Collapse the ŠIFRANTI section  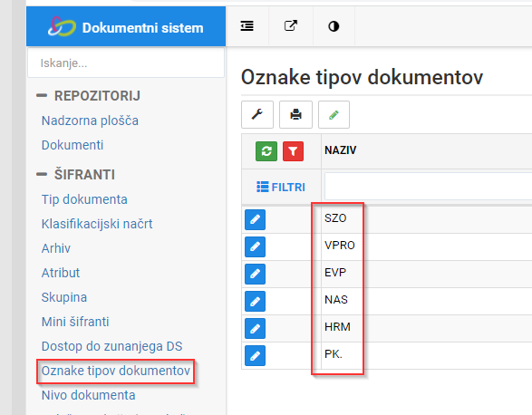(x=42, y=174)
